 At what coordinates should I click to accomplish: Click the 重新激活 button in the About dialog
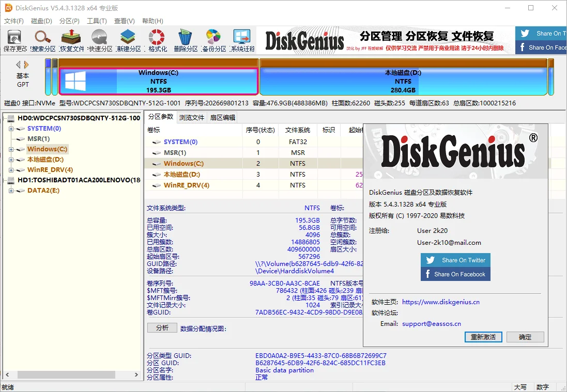[x=483, y=337]
